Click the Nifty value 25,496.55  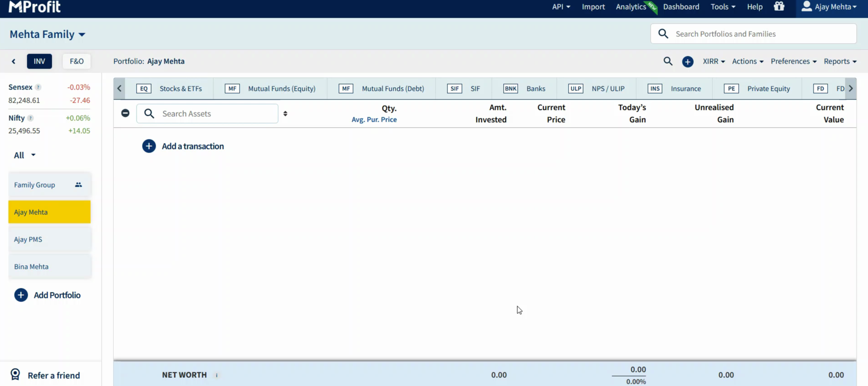(x=24, y=131)
